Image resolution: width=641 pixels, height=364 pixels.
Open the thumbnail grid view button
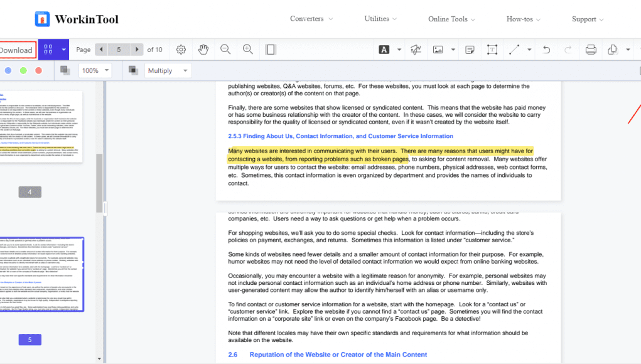click(x=48, y=50)
